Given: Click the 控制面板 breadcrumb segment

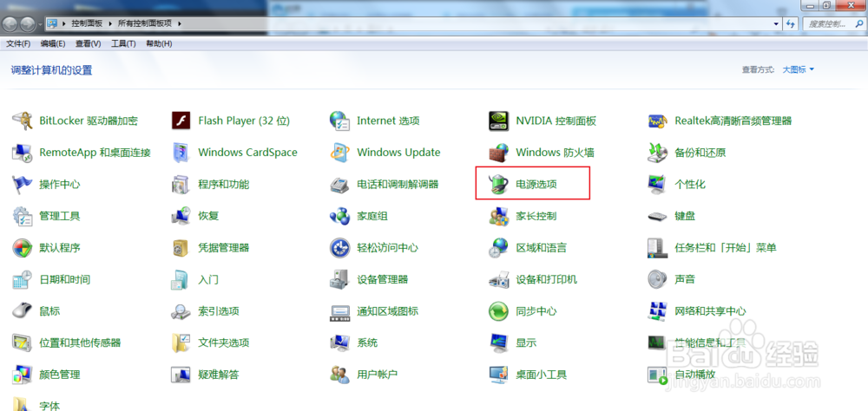Looking at the screenshot, I should pyautogui.click(x=85, y=23).
